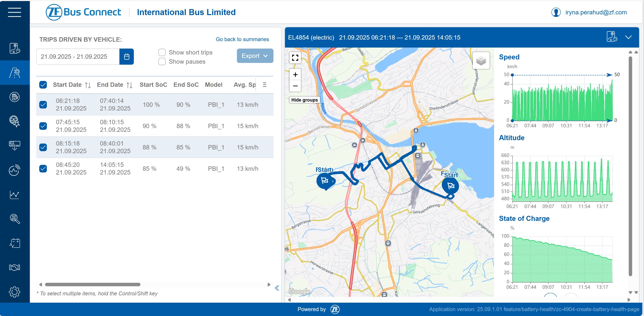Uncheck the 07:45:15 trip row
Viewport: 644px width, 316px height.
click(43, 126)
